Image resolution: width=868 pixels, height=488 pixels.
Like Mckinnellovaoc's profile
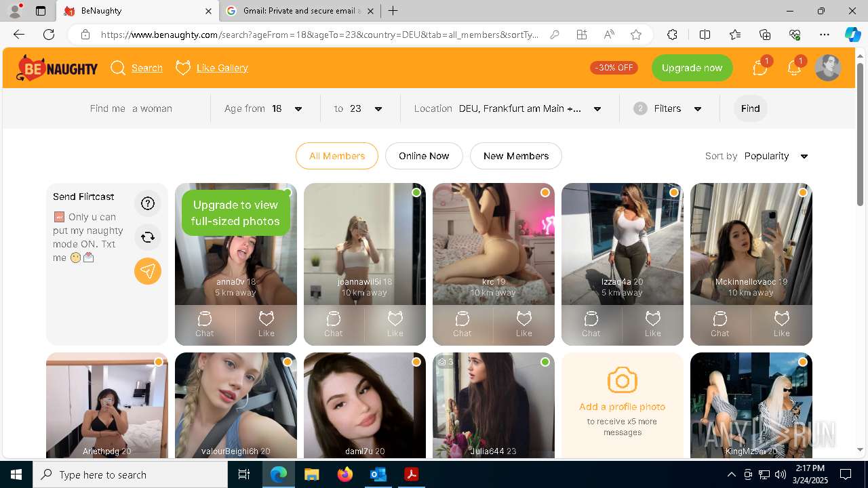(782, 324)
